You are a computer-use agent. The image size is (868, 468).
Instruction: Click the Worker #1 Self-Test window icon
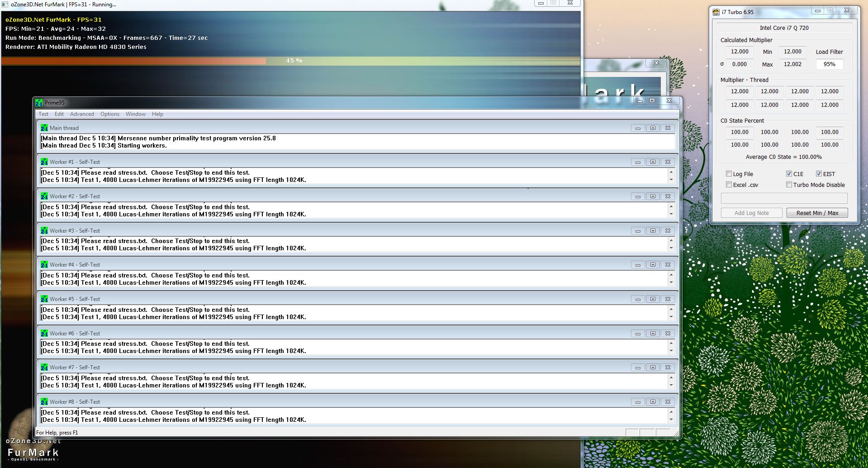pyautogui.click(x=44, y=162)
